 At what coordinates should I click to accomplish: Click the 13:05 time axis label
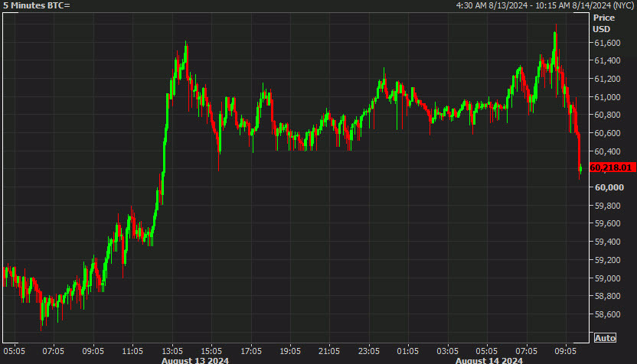click(x=172, y=351)
